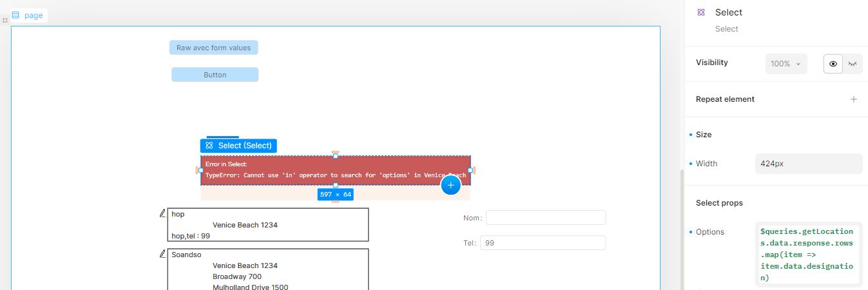Click the page layout icon in breadcrumb

15,15
